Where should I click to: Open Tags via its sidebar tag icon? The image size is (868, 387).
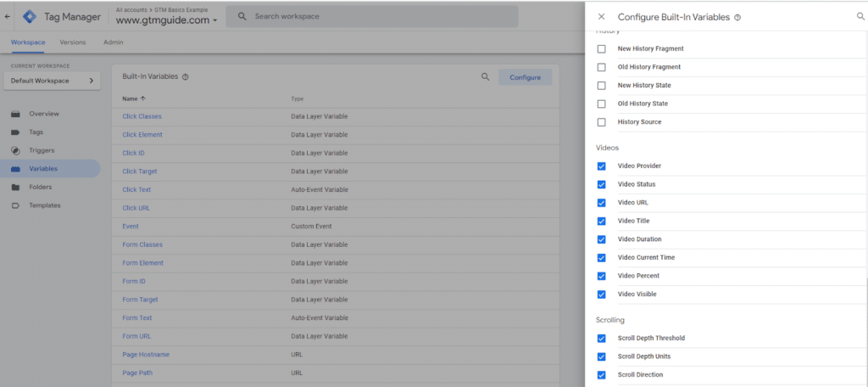(16, 132)
